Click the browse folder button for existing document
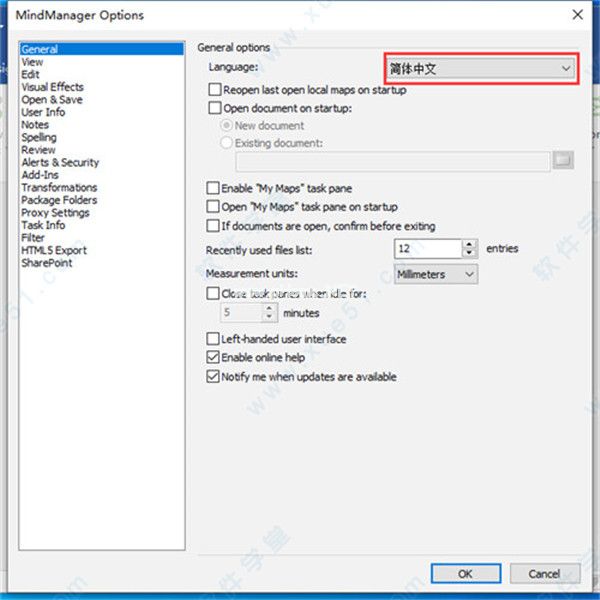 (563, 160)
